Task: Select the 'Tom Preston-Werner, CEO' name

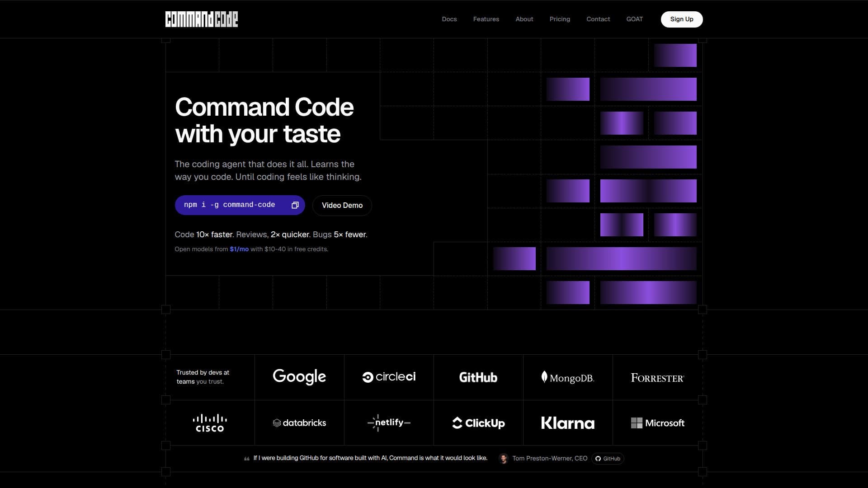Action: pyautogui.click(x=550, y=459)
